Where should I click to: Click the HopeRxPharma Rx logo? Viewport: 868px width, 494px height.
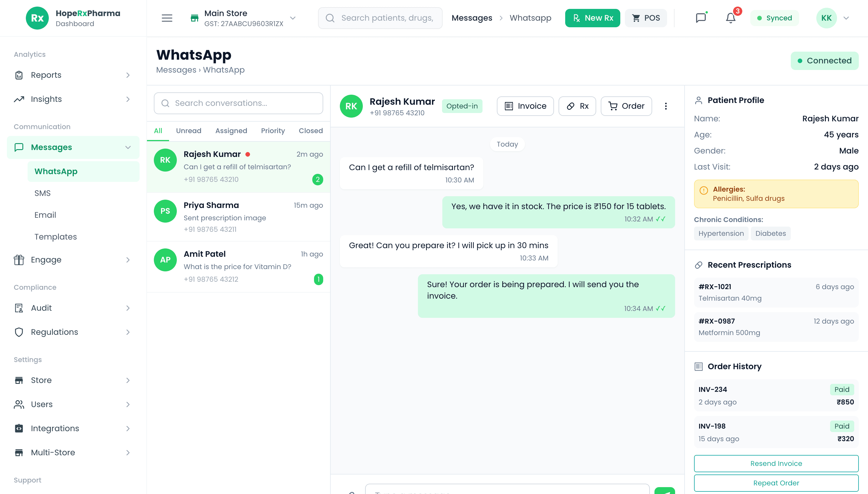tap(37, 18)
